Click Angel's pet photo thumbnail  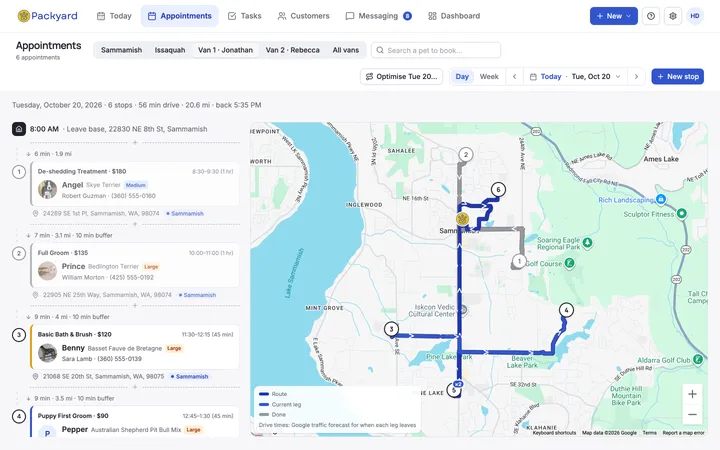tap(47, 189)
